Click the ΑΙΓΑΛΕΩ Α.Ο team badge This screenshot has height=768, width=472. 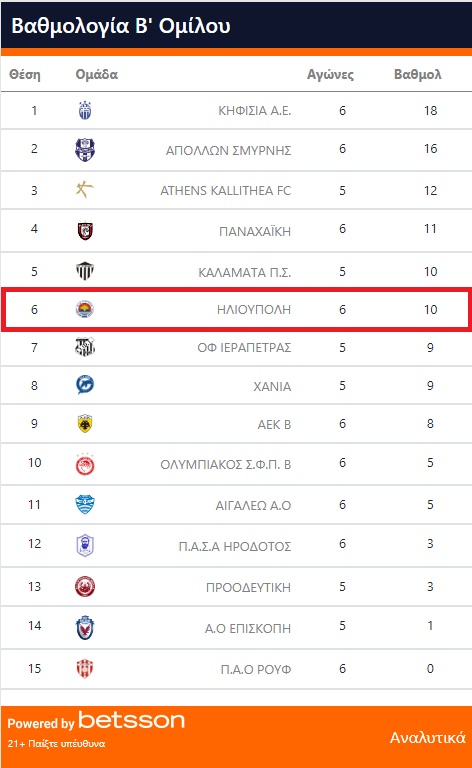tap(85, 504)
